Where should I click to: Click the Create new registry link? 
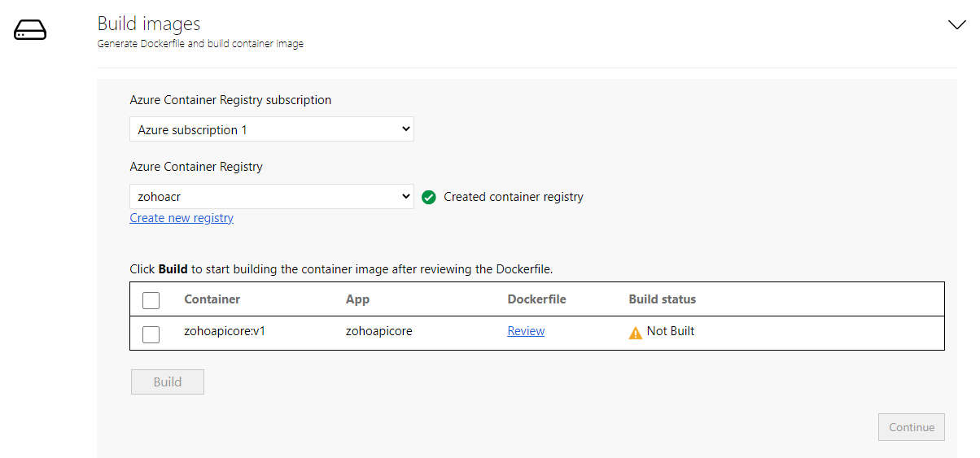pos(182,218)
